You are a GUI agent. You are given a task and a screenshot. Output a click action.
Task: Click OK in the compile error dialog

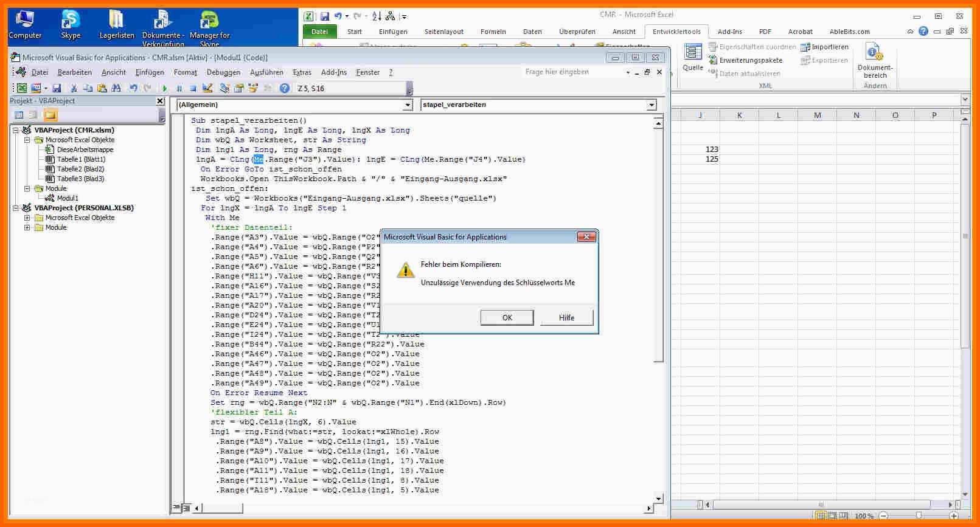point(507,317)
